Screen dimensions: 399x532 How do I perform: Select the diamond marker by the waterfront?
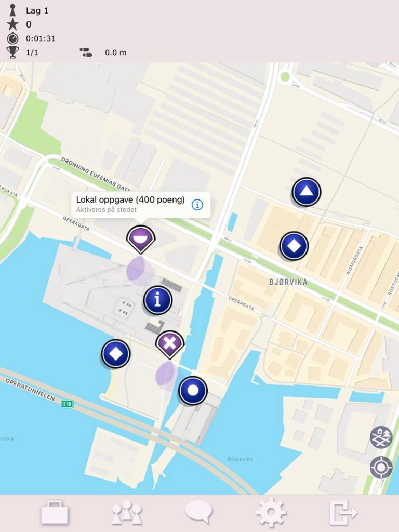point(116,354)
